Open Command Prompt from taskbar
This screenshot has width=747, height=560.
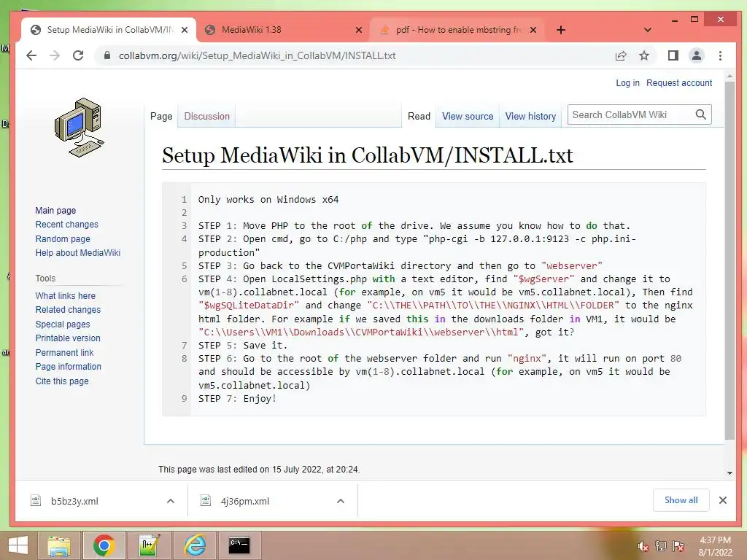(239, 545)
